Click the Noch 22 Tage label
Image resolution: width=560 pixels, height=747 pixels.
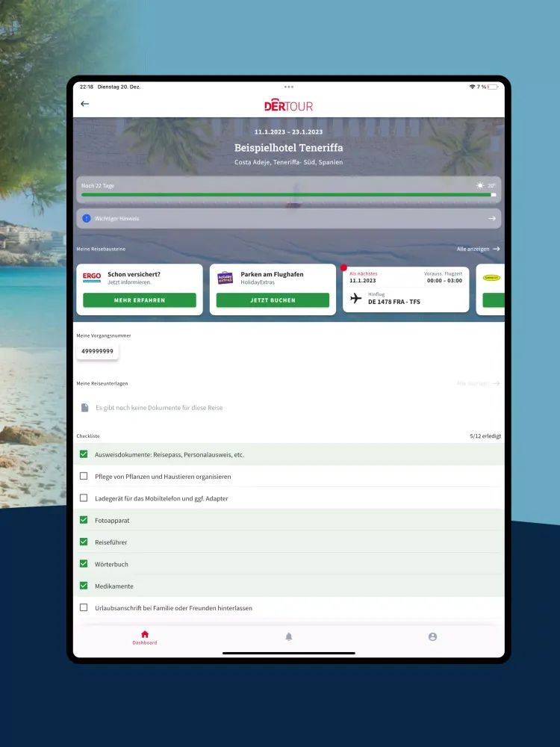pos(98,186)
